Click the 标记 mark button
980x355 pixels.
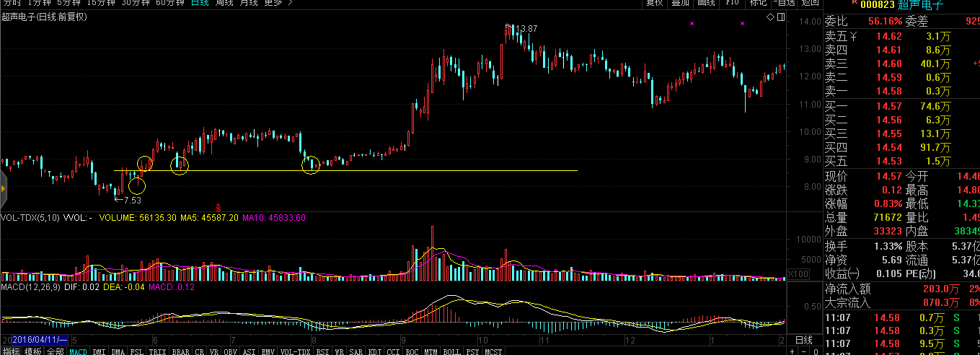click(x=758, y=3)
